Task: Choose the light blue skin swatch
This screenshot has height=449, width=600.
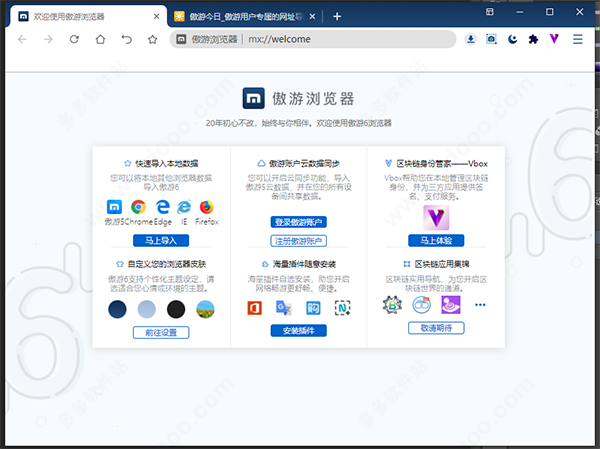Action: pyautogui.click(x=147, y=309)
